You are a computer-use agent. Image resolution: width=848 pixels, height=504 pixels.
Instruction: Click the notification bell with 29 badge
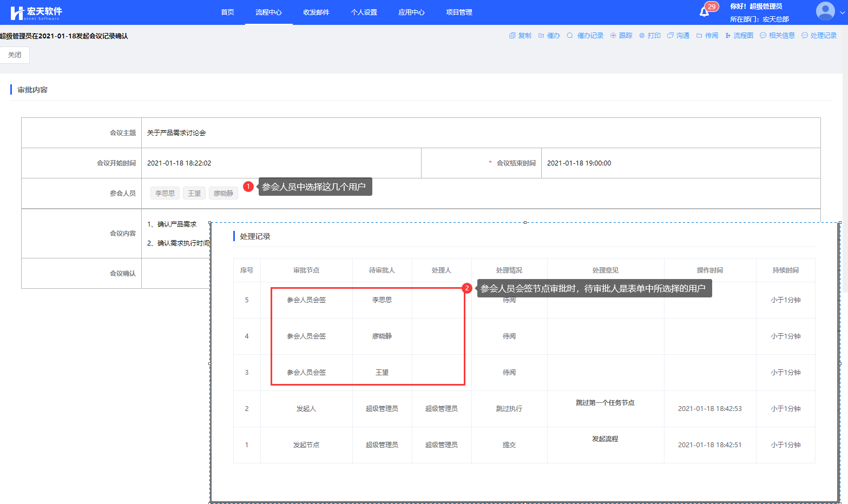[705, 12]
